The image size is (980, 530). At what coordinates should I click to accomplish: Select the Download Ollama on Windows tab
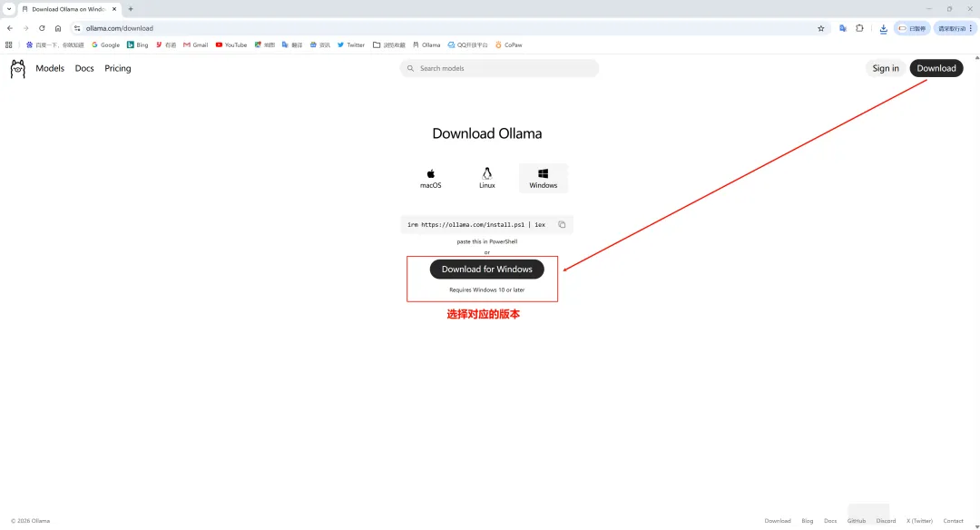click(69, 9)
